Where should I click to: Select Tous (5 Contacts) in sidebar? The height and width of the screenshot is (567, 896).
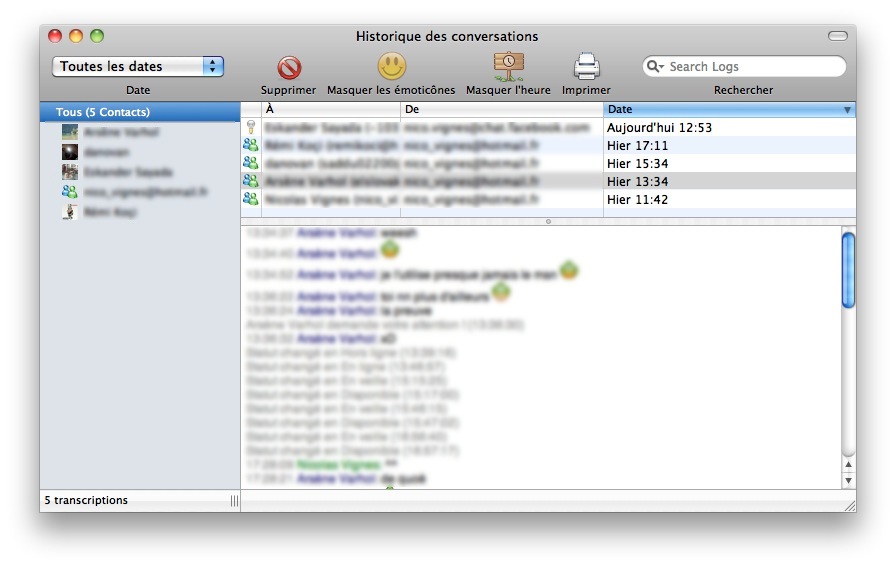pos(103,112)
